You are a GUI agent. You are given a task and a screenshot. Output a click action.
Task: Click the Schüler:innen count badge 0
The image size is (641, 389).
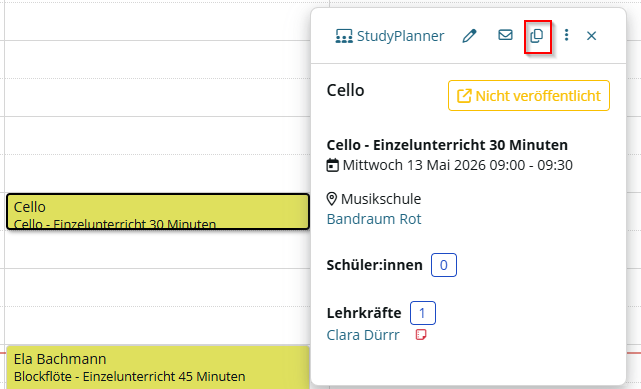click(444, 265)
